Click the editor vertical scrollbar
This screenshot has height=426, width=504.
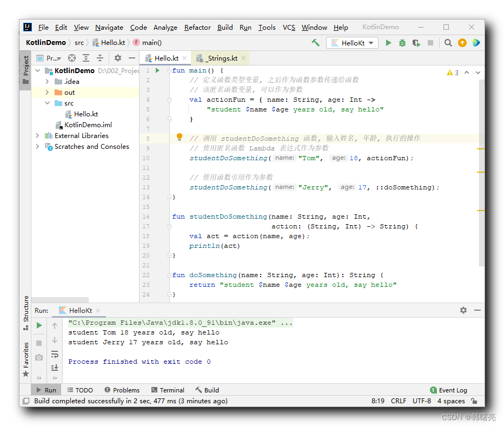coord(481,174)
